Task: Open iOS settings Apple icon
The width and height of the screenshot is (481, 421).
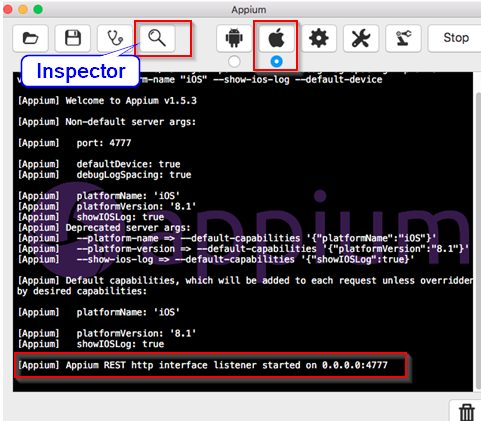Action: tap(276, 38)
